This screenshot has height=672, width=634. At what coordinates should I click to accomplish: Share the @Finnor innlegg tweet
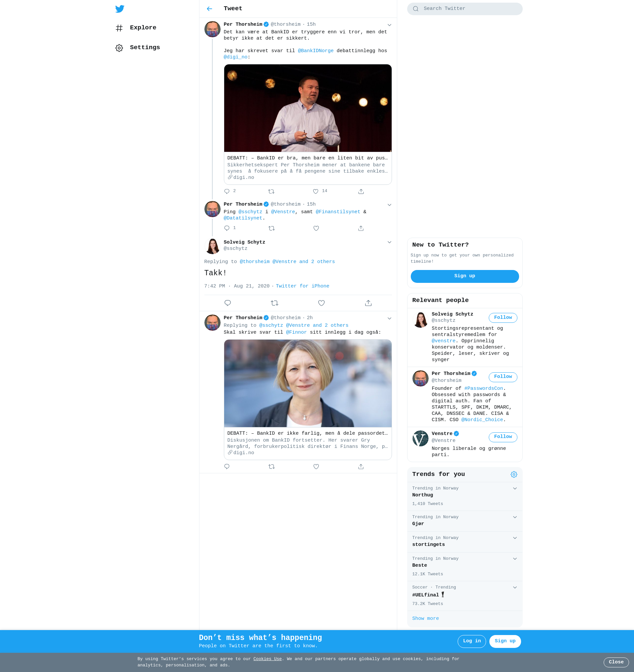361,466
